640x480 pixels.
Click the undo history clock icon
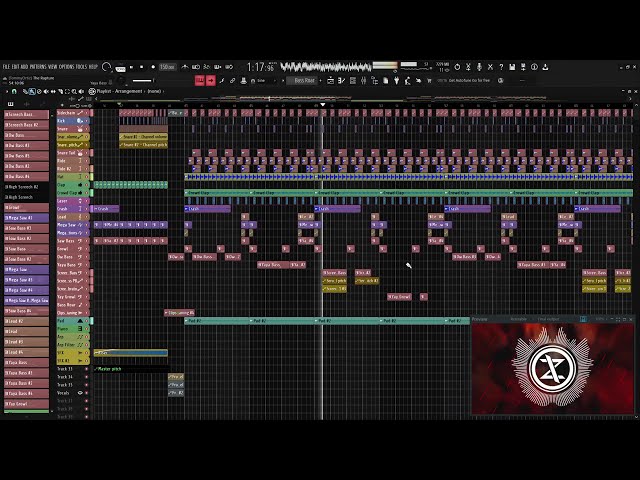(457, 67)
